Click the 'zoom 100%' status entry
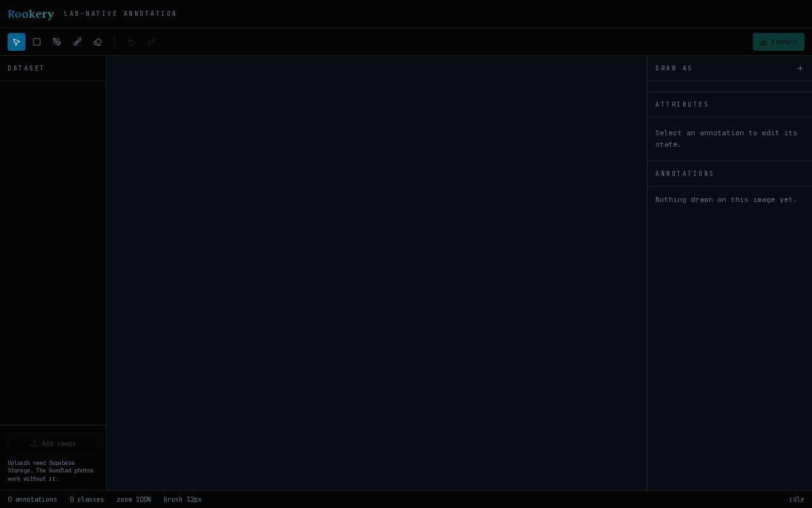This screenshot has height=508, width=812. 134,499
